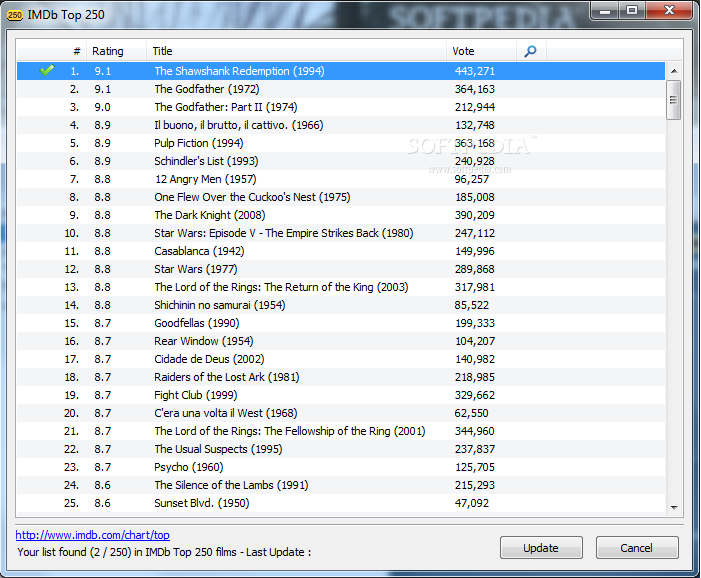Click the IMDb 250 title bar icon
Viewport: 701px width, 578px height.
pyautogui.click(x=15, y=15)
